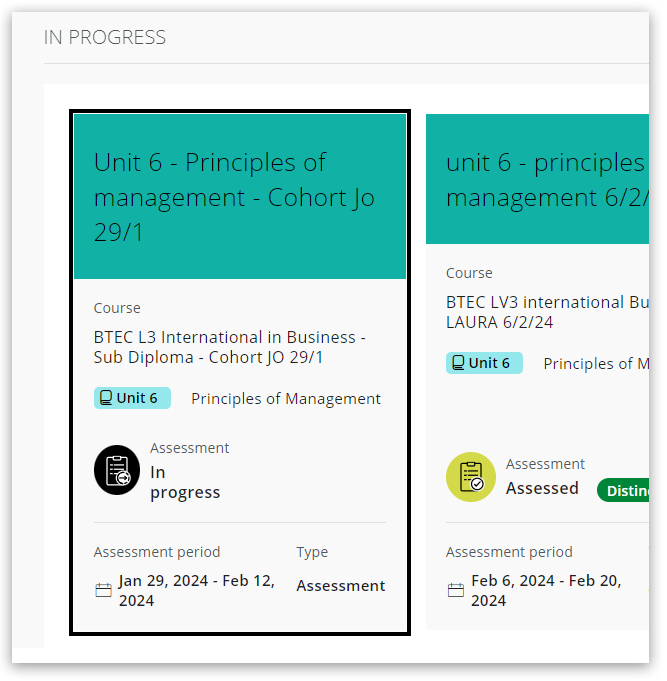This screenshot has height=681, width=667.
Task: Click the Unit 6 label in second card
Action: [489, 363]
